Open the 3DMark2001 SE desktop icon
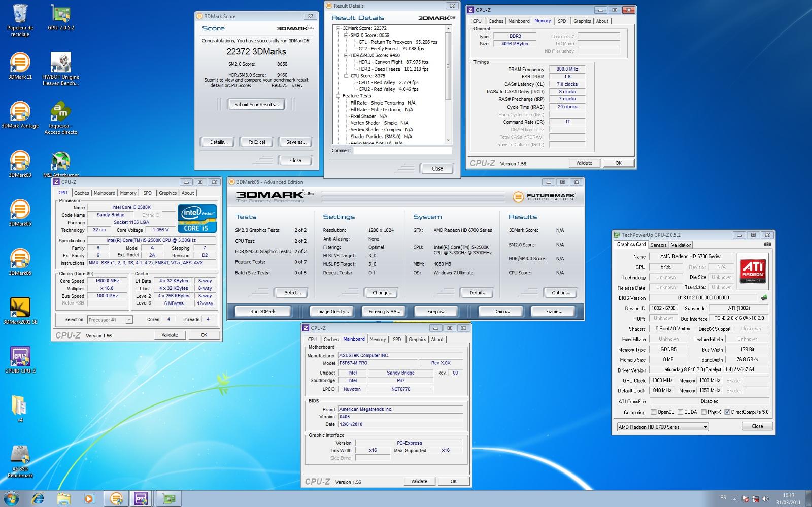The height and width of the screenshot is (507, 812). [20, 311]
